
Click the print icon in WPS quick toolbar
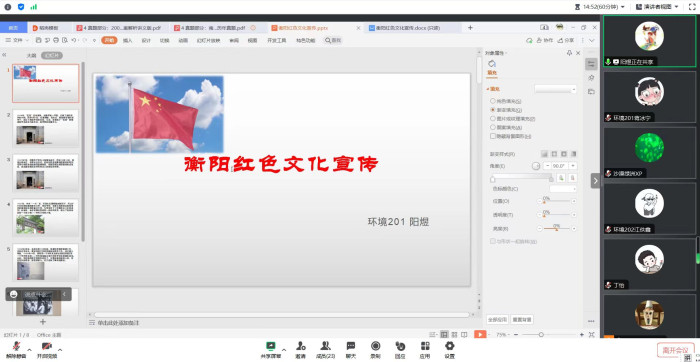click(x=56, y=40)
